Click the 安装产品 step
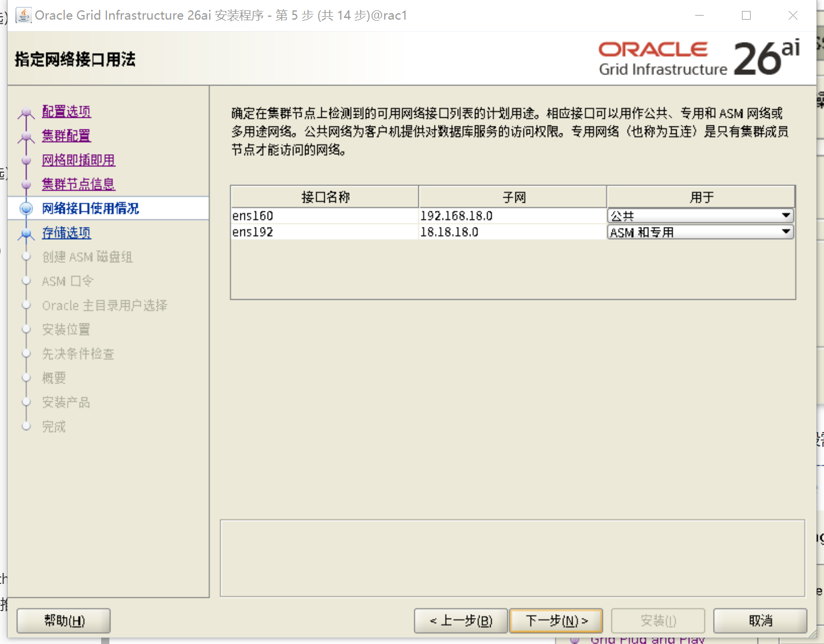The width and height of the screenshot is (824, 644). [66, 403]
